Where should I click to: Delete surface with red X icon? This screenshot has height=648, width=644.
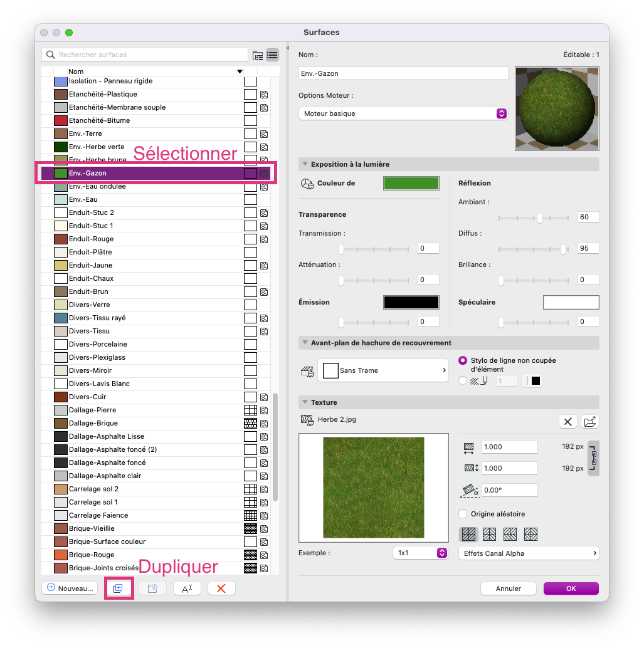pos(221,588)
